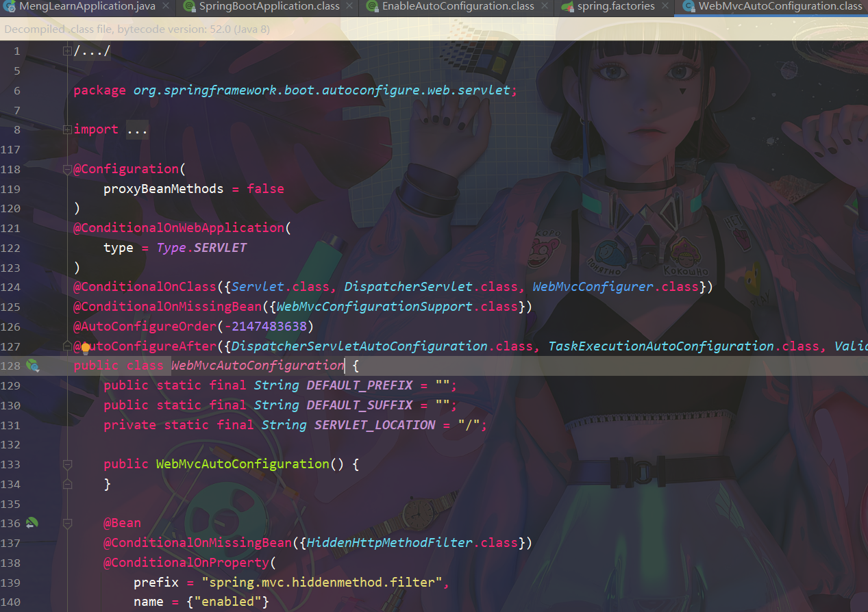This screenshot has height=612, width=868.
Task: Click the decompiled .class file notification banner
Action: (x=434, y=29)
